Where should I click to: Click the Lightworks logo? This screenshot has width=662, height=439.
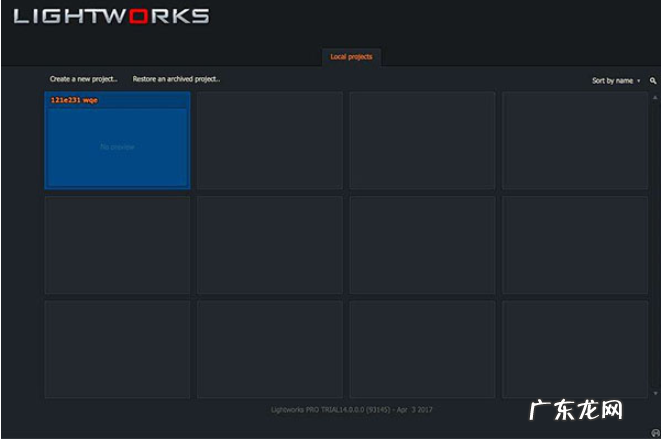(x=111, y=16)
